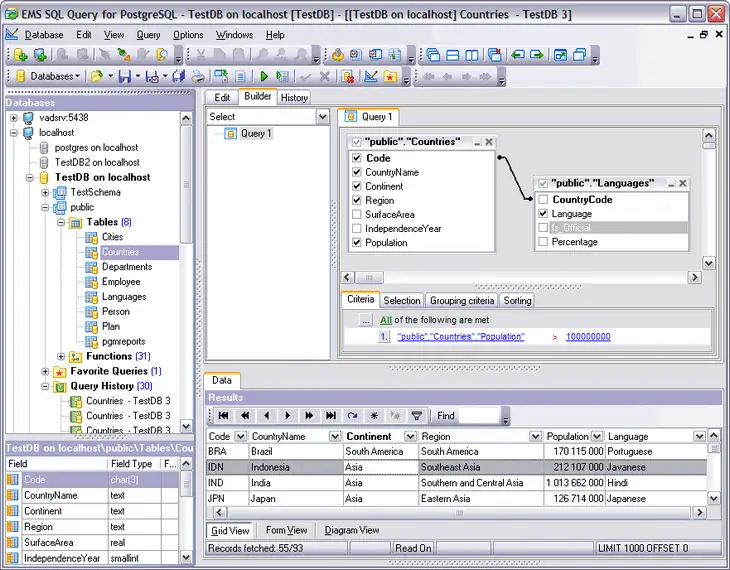This screenshot has height=570, width=730.
Task: Collapse the Tables node in database tree
Action: click(62, 222)
